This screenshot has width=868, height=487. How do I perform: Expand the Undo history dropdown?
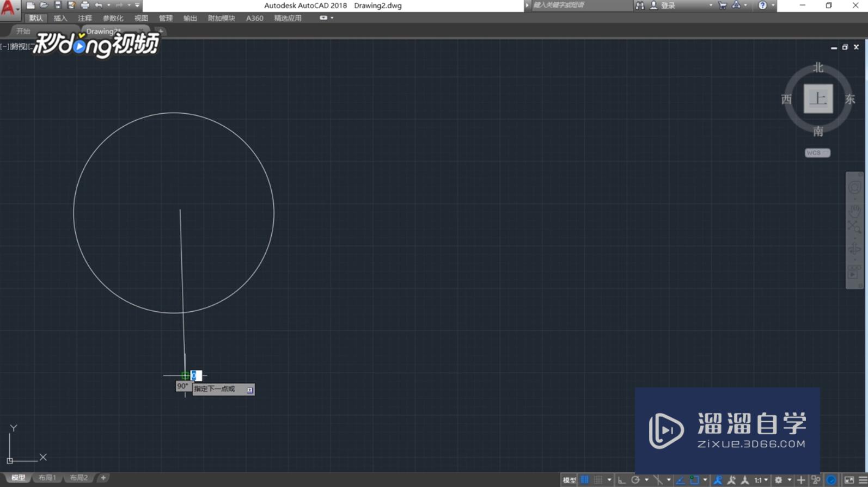[x=109, y=5]
